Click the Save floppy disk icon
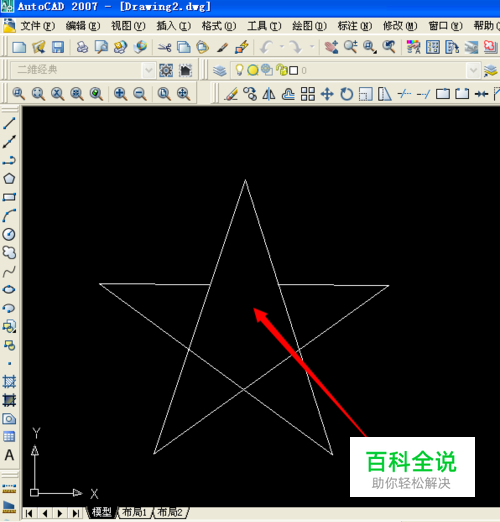Screen dimensions: 500x522 tap(58, 47)
